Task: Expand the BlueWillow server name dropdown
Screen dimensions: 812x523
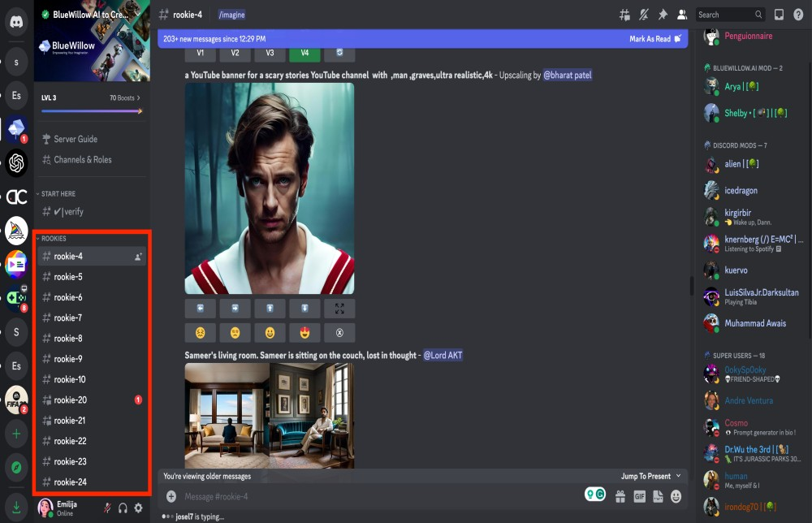Action: [x=136, y=15]
